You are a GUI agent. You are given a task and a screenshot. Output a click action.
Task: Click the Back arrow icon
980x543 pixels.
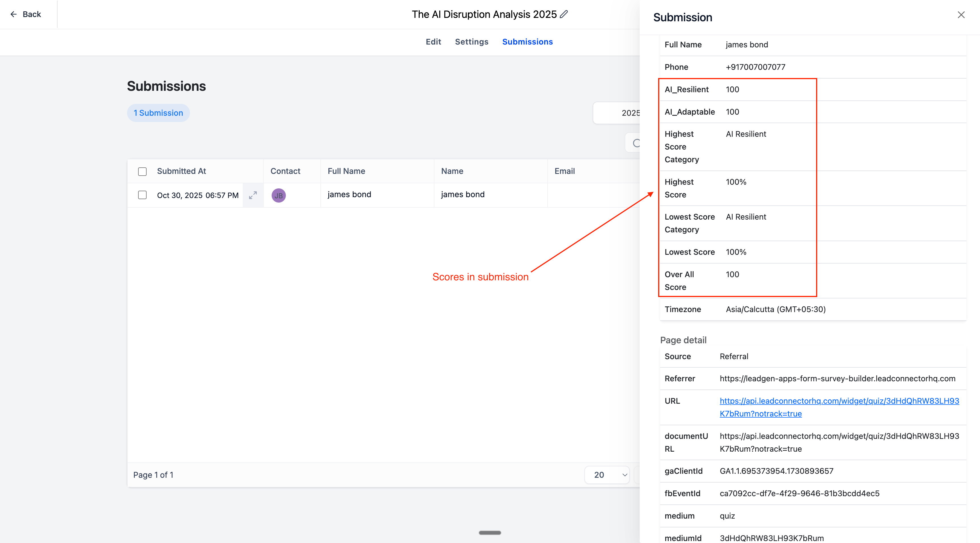coord(14,14)
